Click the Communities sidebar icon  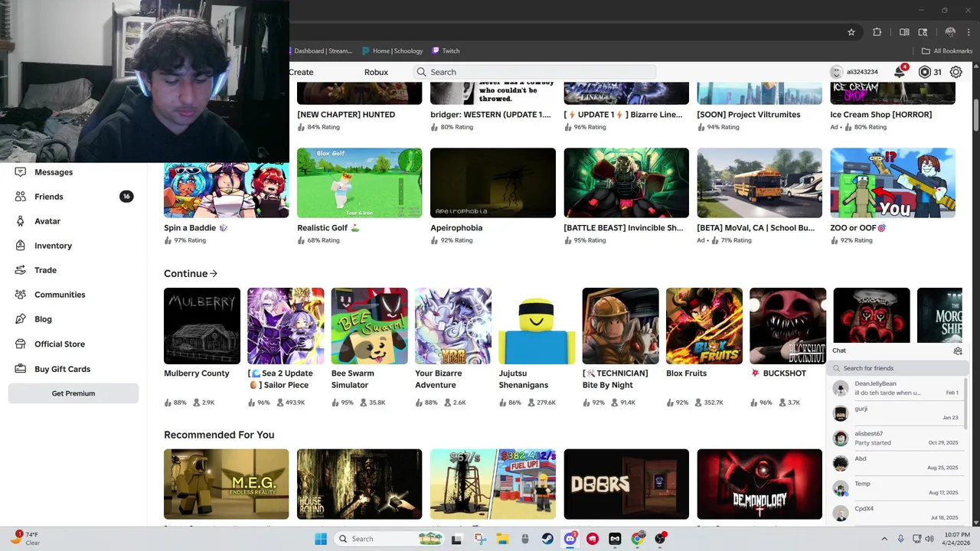coord(21,295)
